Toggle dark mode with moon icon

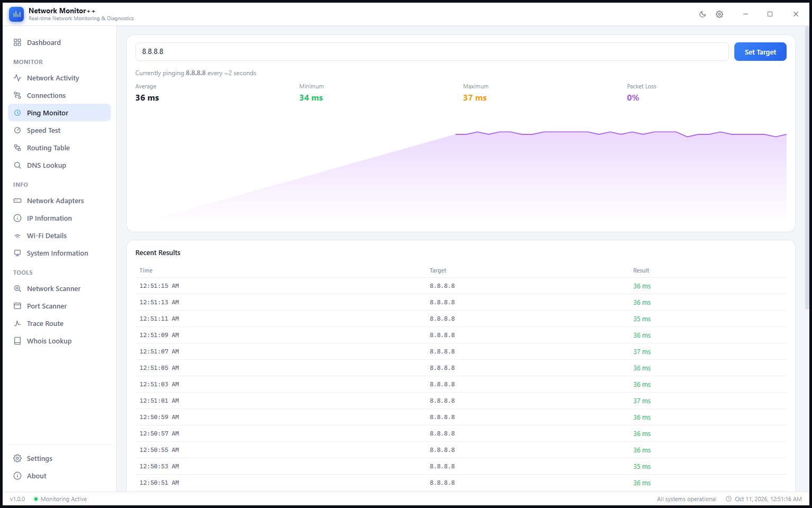(x=703, y=14)
